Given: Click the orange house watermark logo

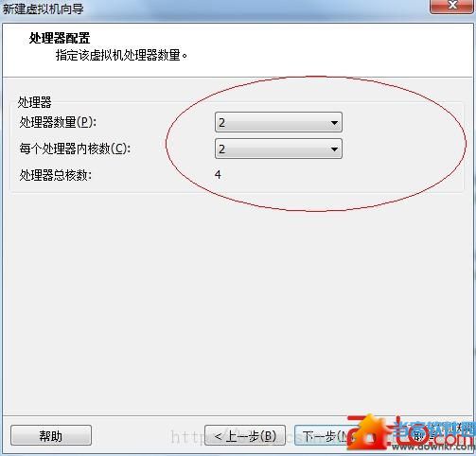Looking at the screenshot, I should 369,432.
